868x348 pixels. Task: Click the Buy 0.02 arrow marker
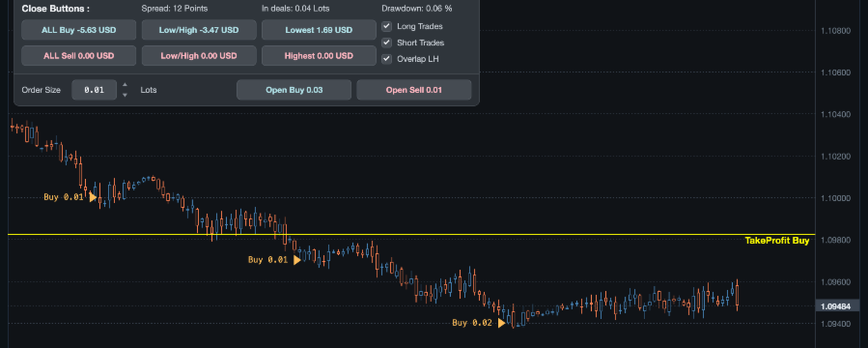pyautogui.click(x=501, y=323)
